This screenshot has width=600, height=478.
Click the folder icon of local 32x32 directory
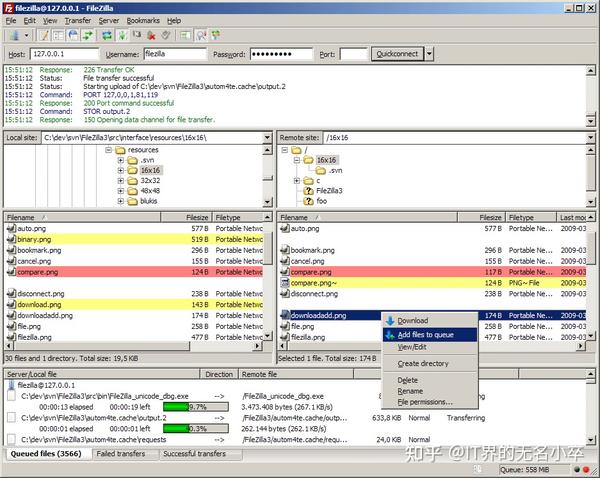pos(132,180)
